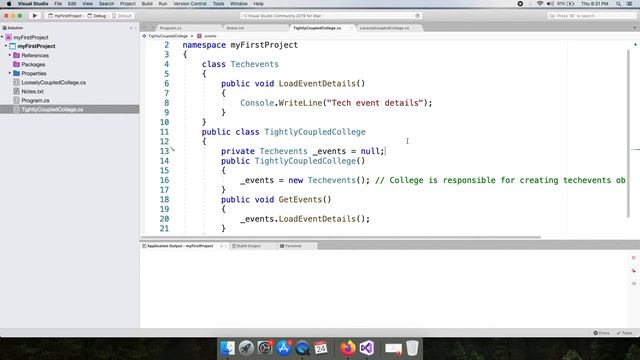Open the File menu

point(58,4)
